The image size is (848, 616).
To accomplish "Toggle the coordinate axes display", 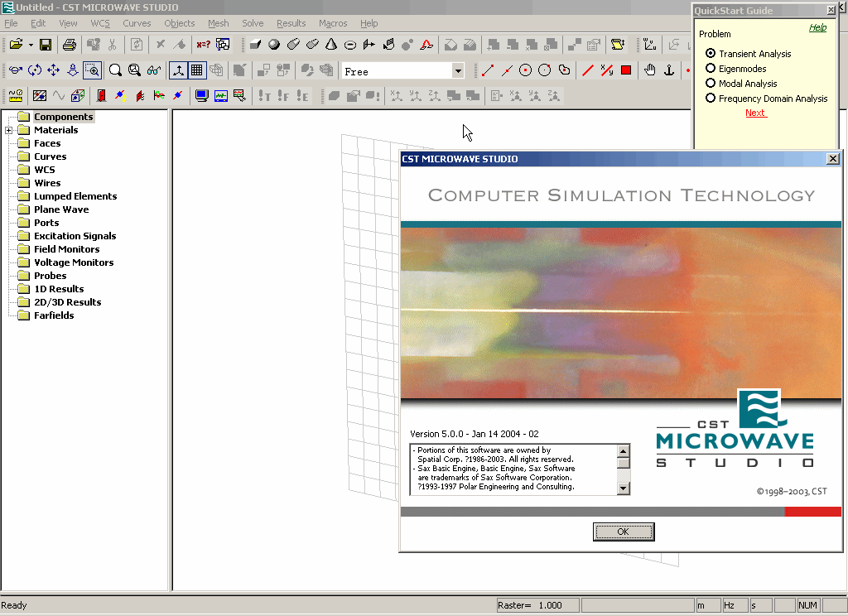I will point(178,70).
